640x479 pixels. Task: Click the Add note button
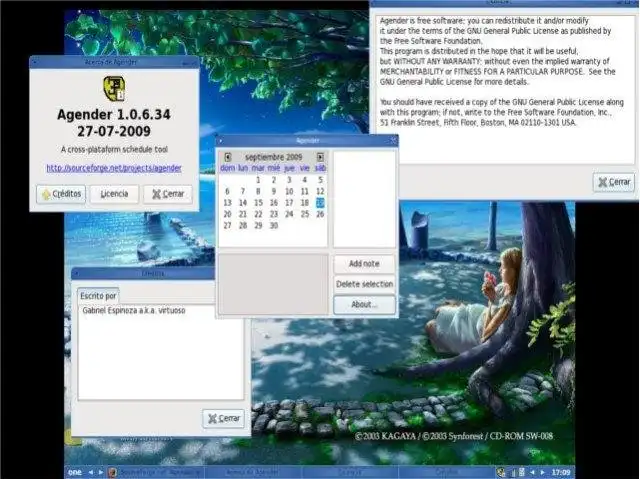(364, 264)
